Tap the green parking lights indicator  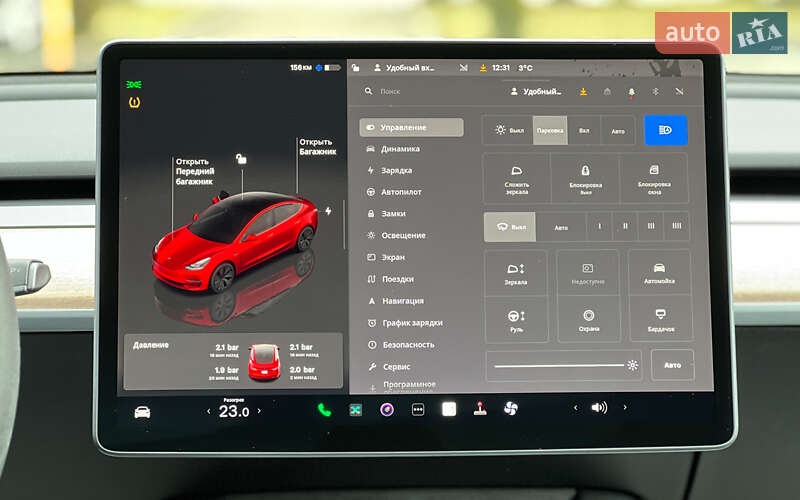coord(134,84)
